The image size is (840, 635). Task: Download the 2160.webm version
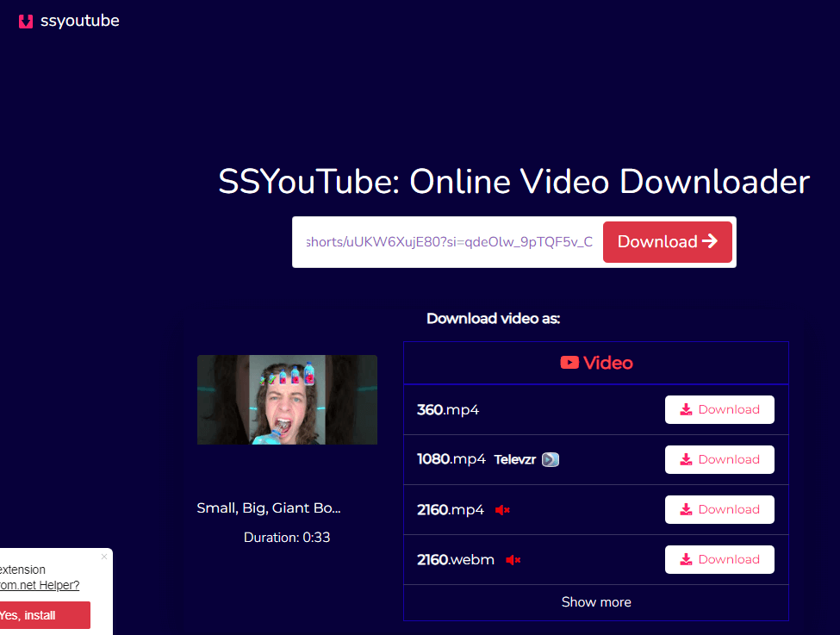719,560
